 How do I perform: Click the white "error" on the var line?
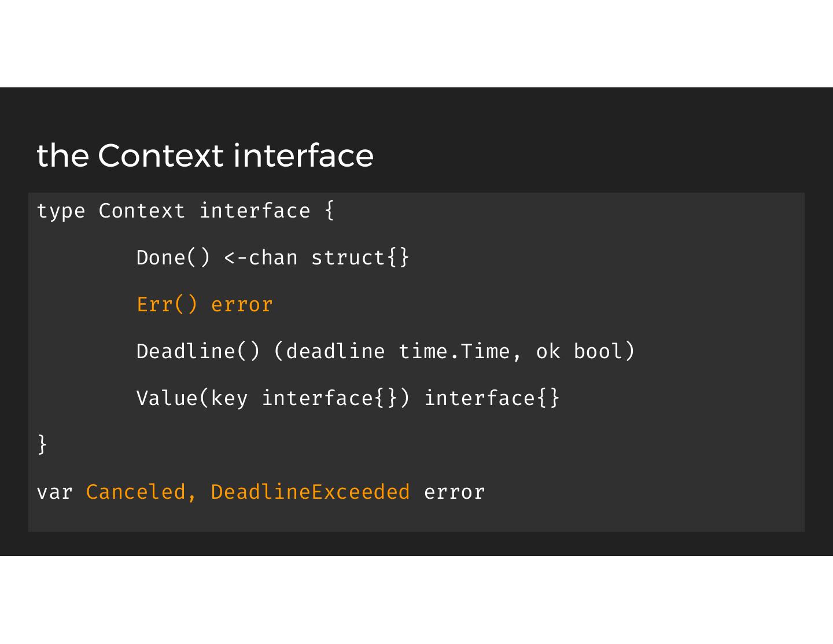coord(454,492)
